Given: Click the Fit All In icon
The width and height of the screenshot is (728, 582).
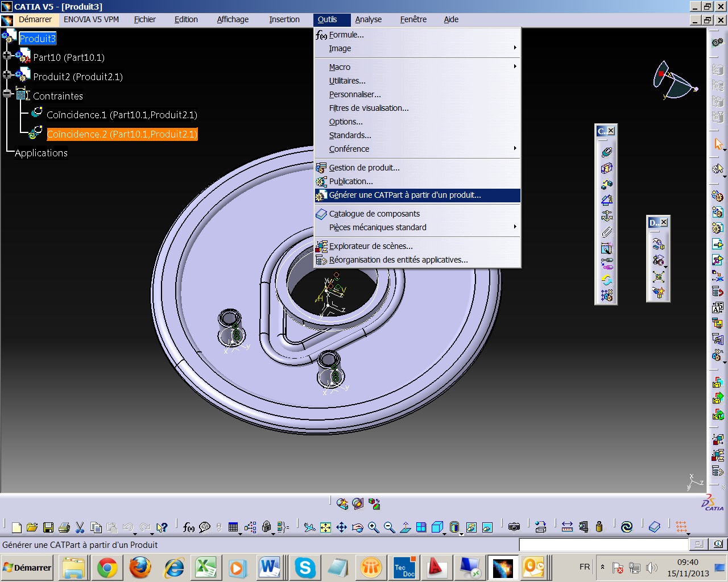Looking at the screenshot, I should pyautogui.click(x=325, y=527).
